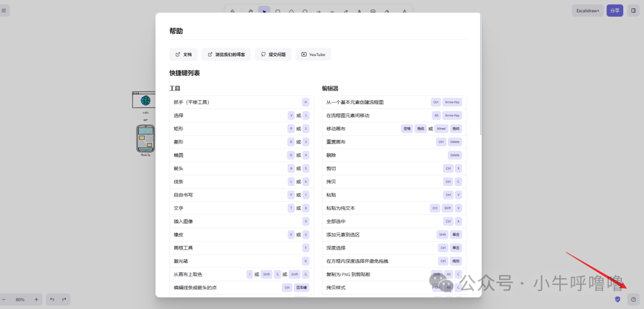644x309 pixels.
Task: Click the Excalidraw+ button
Action: pos(588,11)
